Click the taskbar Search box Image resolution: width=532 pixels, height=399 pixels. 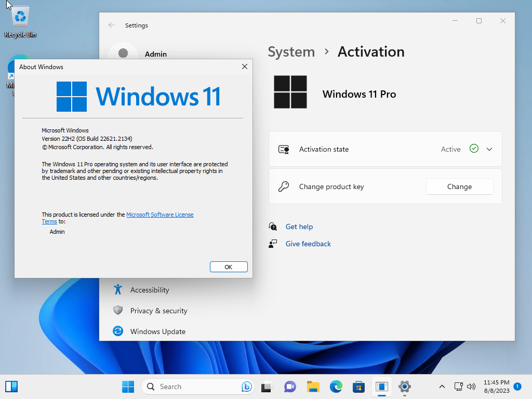[x=197, y=387]
